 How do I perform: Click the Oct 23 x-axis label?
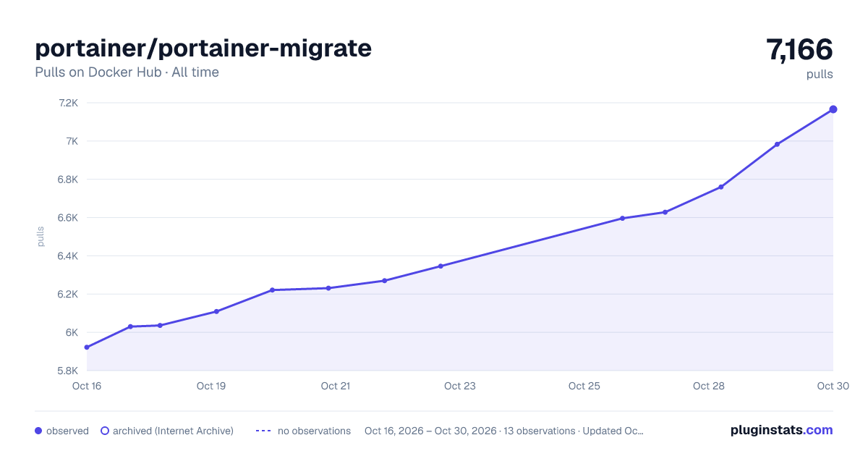click(460, 386)
